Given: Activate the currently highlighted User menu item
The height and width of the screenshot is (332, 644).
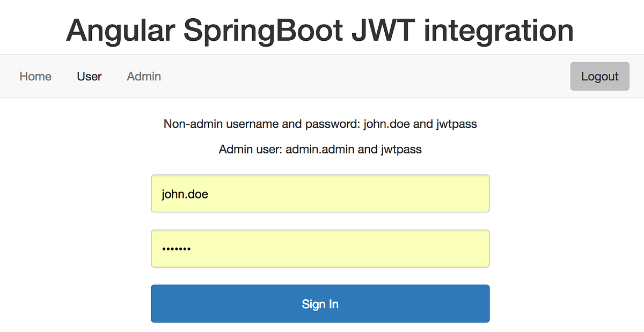Looking at the screenshot, I should [x=89, y=76].
